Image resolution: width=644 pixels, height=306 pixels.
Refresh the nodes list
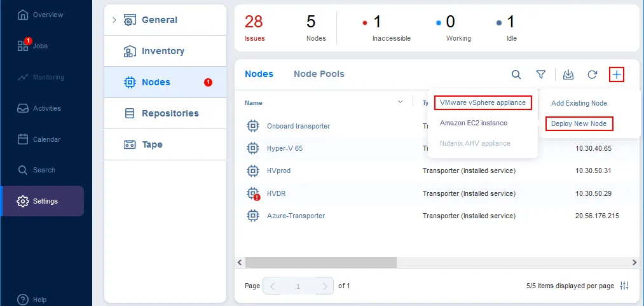point(592,74)
